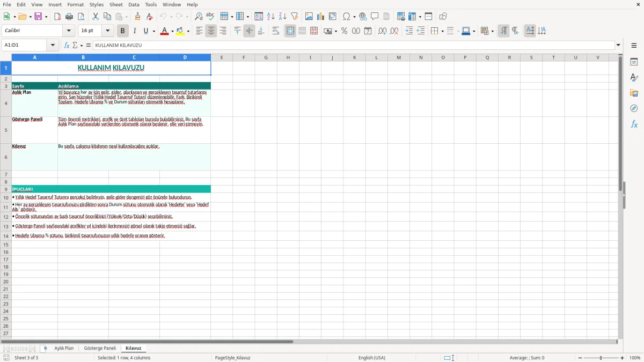
Task: Click the Print icon
Action: tap(69, 17)
